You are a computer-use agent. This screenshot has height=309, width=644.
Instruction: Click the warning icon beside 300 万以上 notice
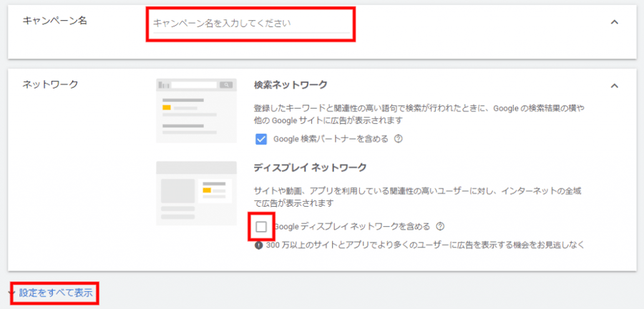258,245
